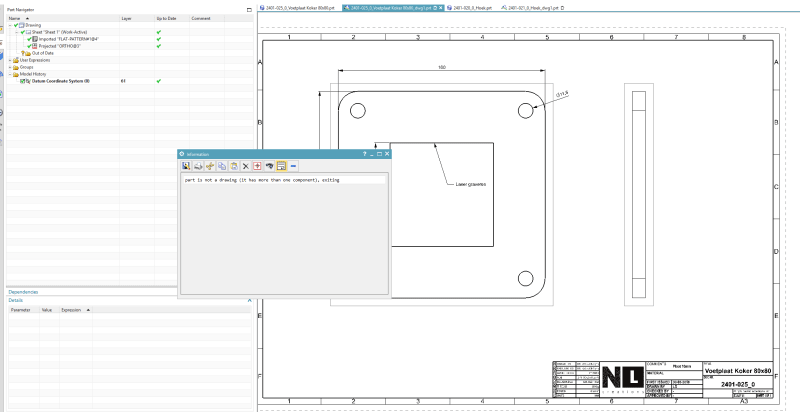Expand the Dependencies section header

click(x=23, y=292)
